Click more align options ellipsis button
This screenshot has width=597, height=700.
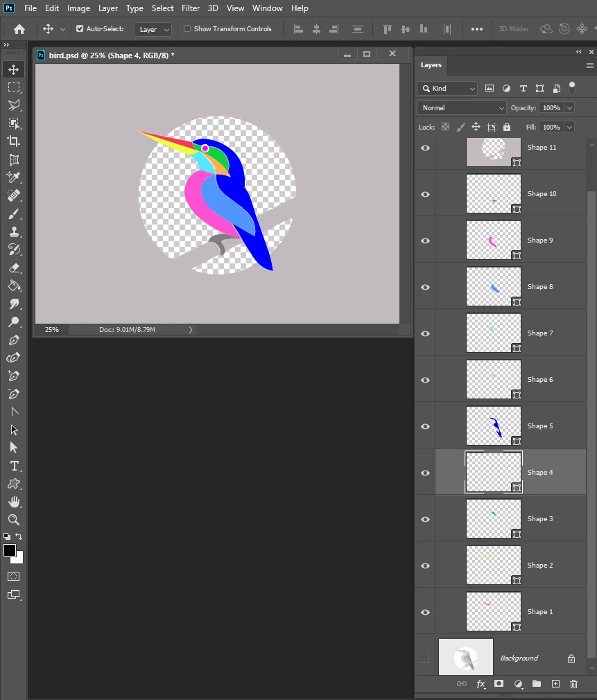pyautogui.click(x=477, y=29)
